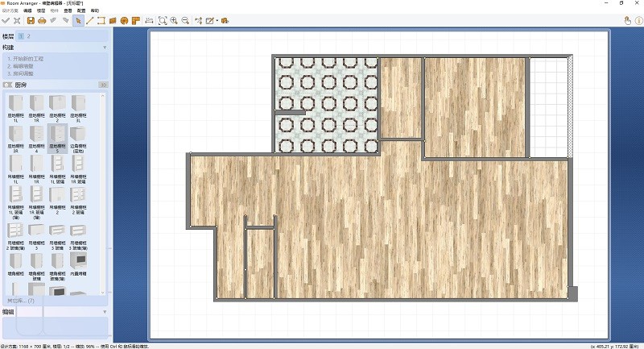Select the diagonal line measure tool
The height and width of the screenshot is (349, 644).
click(89, 21)
